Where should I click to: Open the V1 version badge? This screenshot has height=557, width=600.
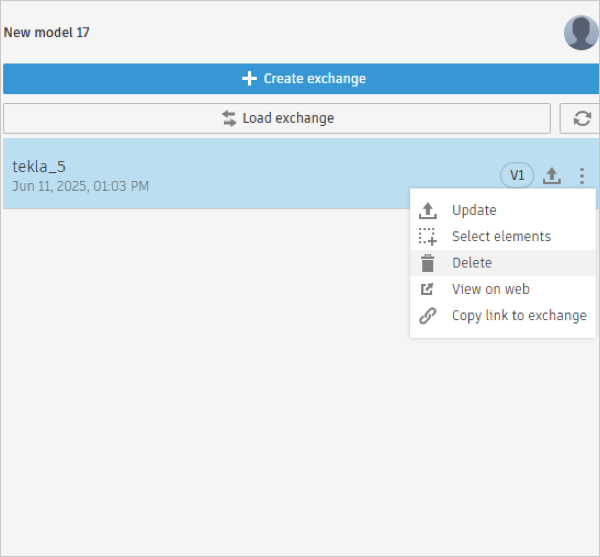(x=517, y=176)
